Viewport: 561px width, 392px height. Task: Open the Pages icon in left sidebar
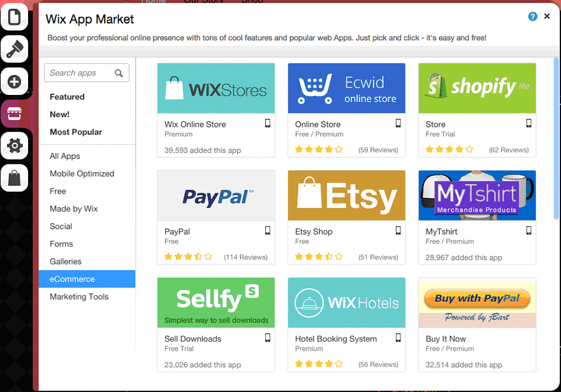coord(14,16)
